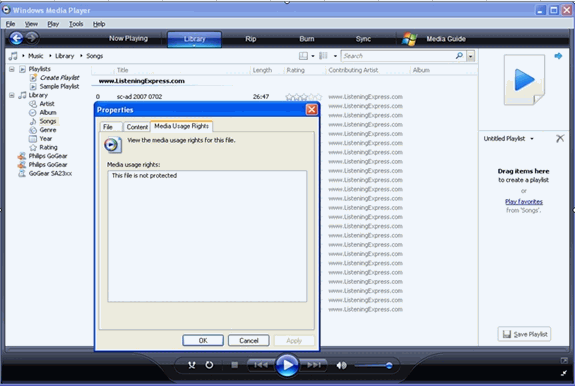This screenshot has width=575, height=386.
Task: Open search options dropdown arrow
Action: click(470, 56)
